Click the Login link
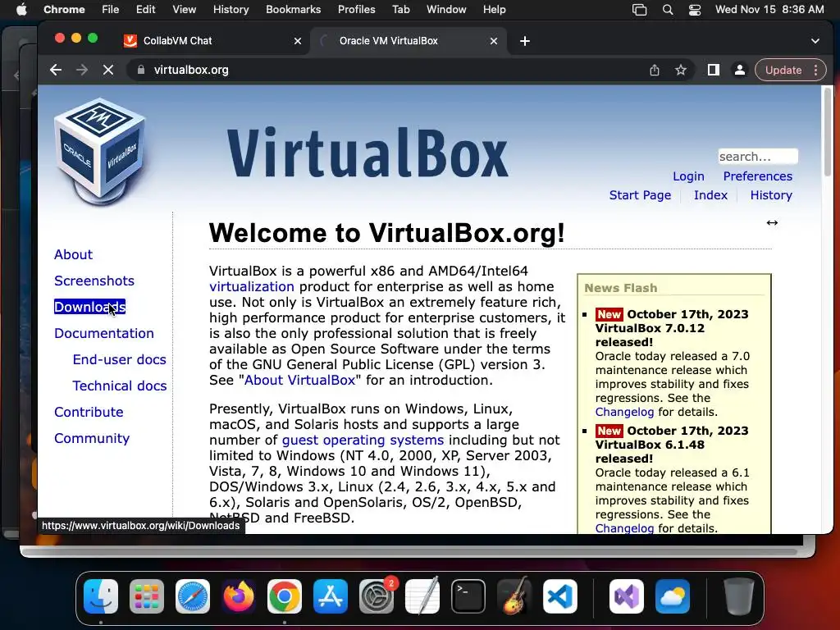 [x=688, y=176]
